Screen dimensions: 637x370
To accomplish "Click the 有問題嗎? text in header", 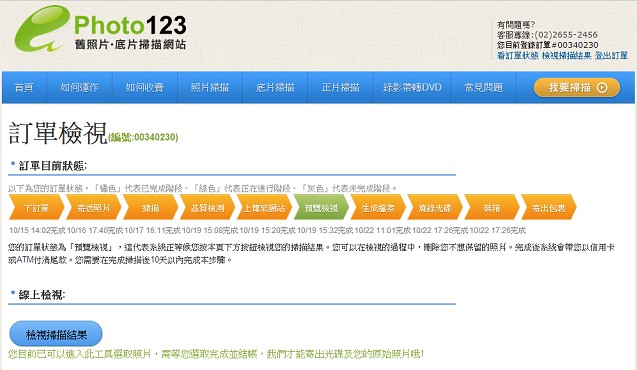I will 516,24.
